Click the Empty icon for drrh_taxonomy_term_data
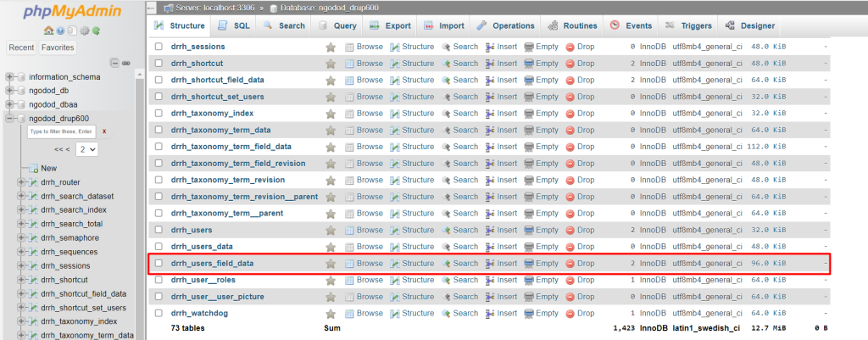This screenshot has height=340, width=868. click(529, 130)
